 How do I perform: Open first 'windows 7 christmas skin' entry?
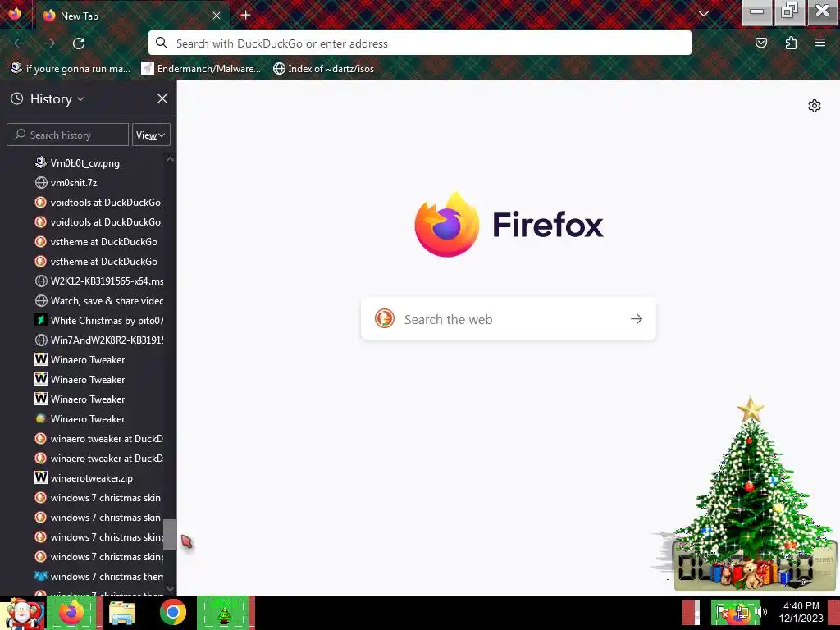click(x=98, y=498)
